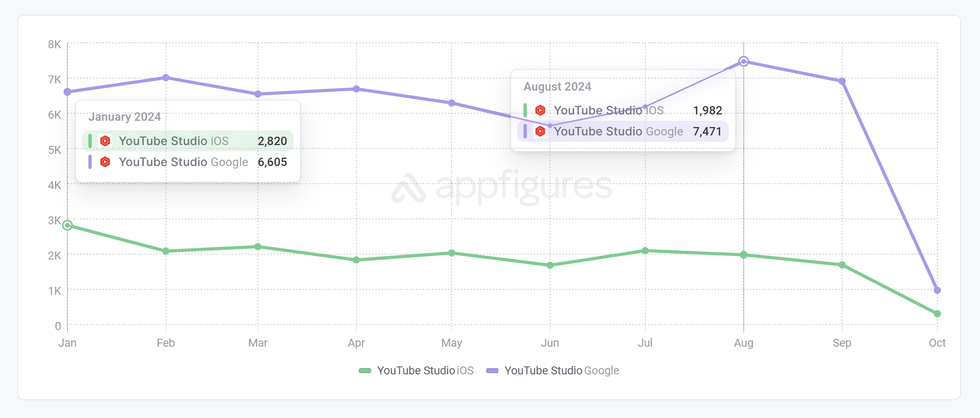Image resolution: width=980 pixels, height=418 pixels.
Task: Select January iOS data point on green line
Action: 67,226
